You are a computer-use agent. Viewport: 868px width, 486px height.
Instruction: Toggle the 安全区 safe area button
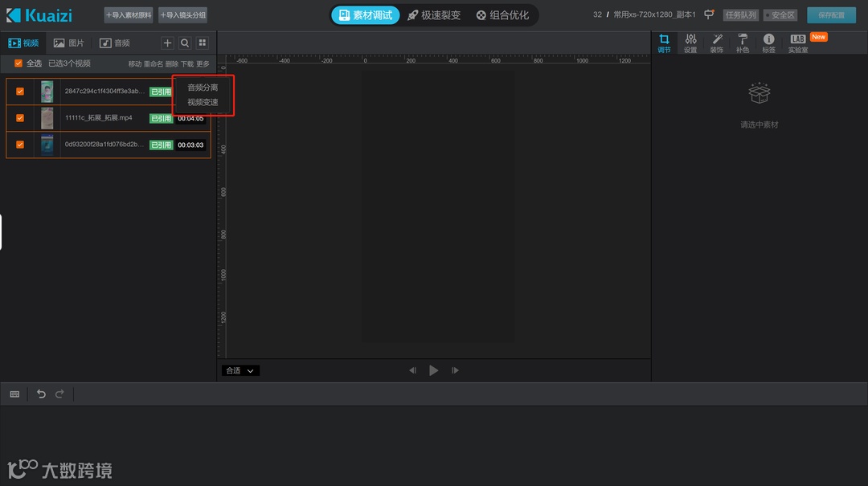(x=780, y=15)
